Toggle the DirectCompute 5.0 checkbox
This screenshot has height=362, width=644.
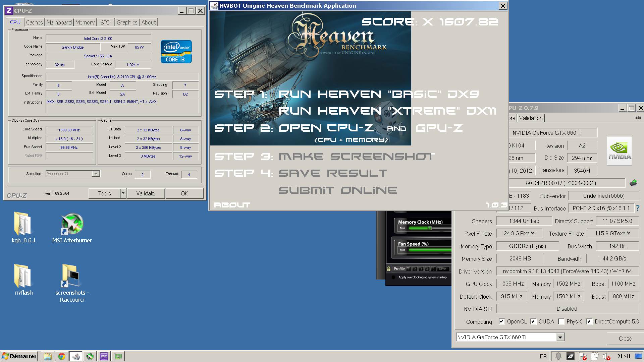click(x=589, y=321)
